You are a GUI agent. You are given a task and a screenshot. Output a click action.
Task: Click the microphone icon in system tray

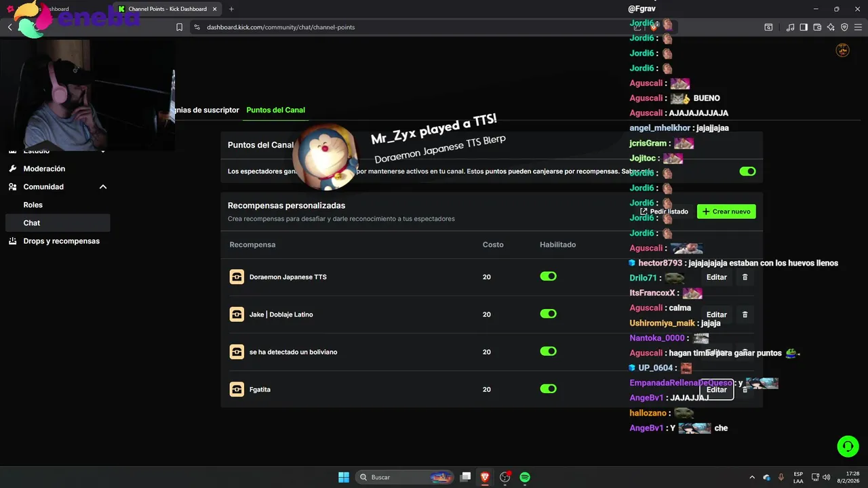[781, 477]
